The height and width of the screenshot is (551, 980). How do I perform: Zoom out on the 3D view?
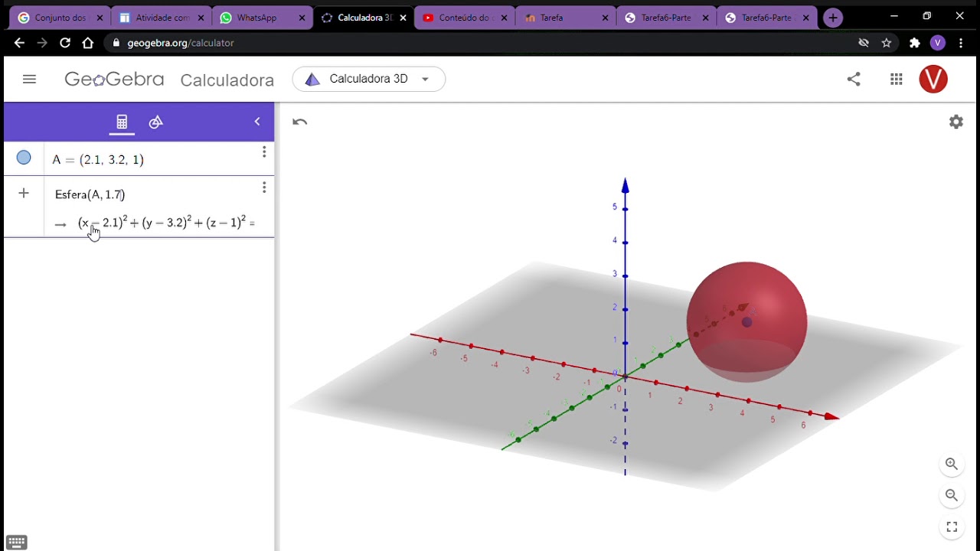952,495
